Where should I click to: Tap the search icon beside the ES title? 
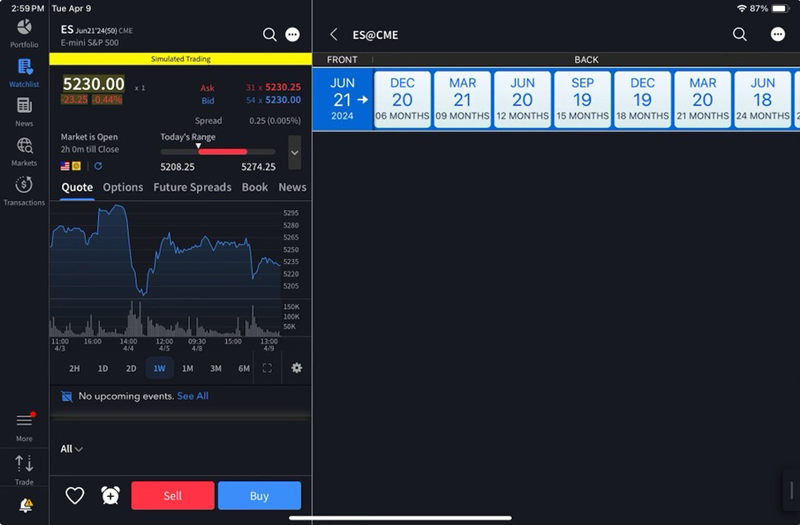coord(270,34)
